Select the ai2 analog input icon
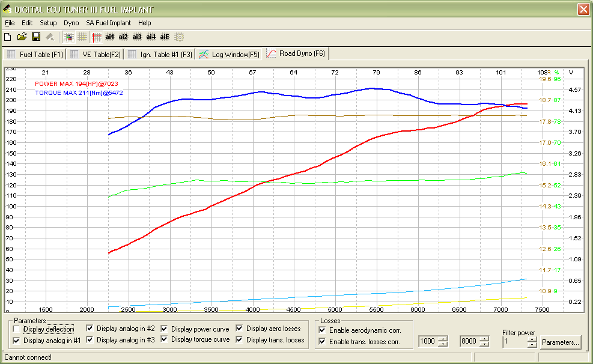The image size is (593, 364). tap(123, 37)
